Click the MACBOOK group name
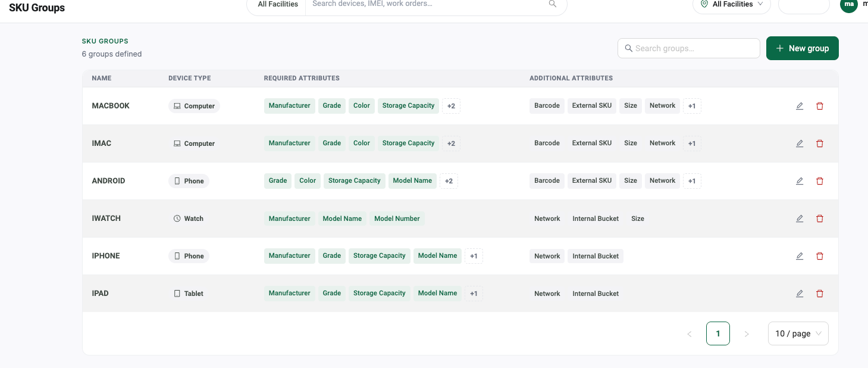 [x=111, y=105]
